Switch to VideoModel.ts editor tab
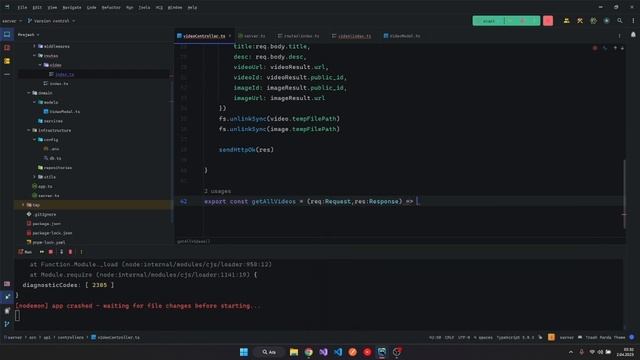640x360 pixels. tap(402, 36)
